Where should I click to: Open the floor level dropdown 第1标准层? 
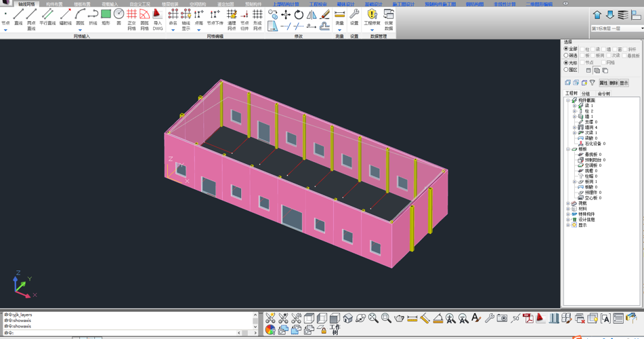point(641,28)
